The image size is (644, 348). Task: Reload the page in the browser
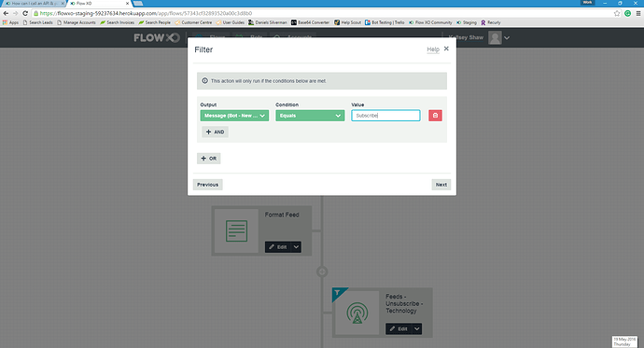(x=25, y=13)
